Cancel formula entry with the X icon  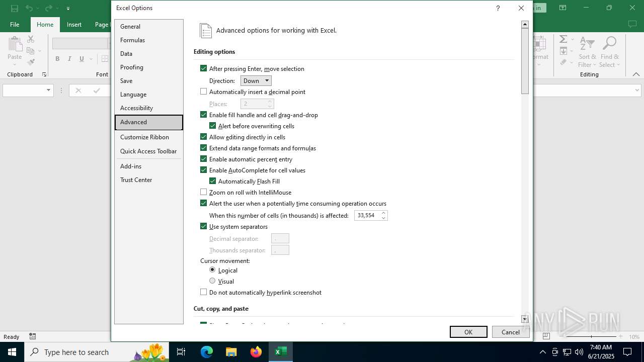coord(78,90)
